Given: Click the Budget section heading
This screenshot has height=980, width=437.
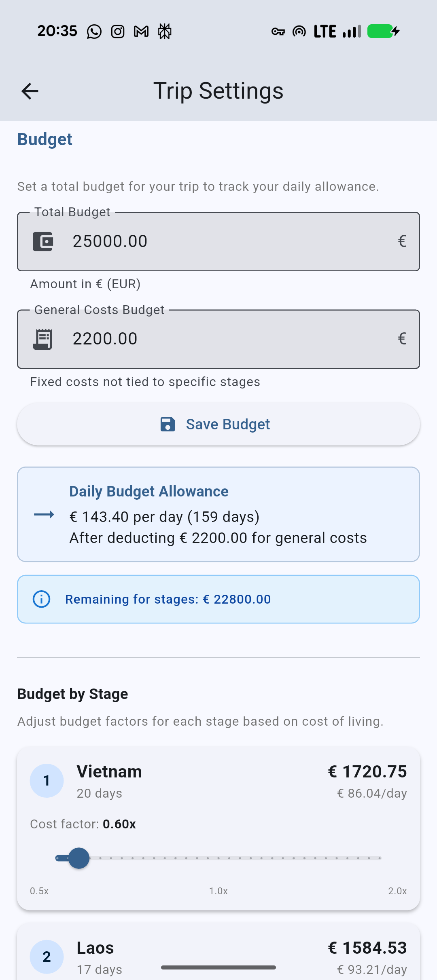Looking at the screenshot, I should (x=45, y=139).
